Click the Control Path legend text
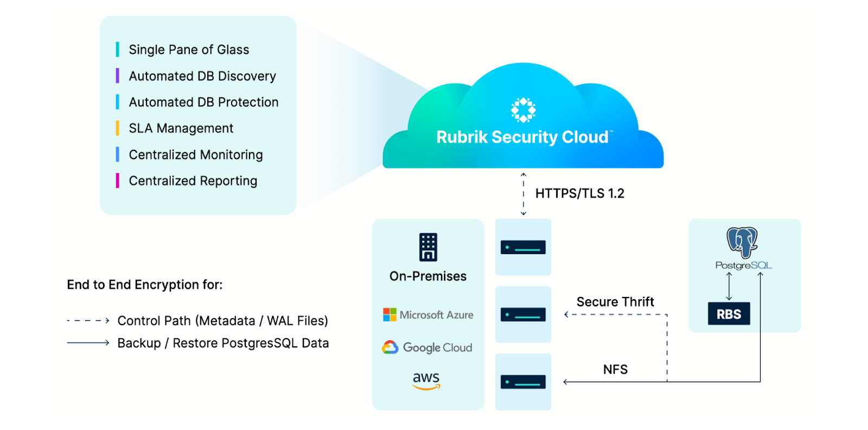Viewport: 868px width, 430px height. 222,321
